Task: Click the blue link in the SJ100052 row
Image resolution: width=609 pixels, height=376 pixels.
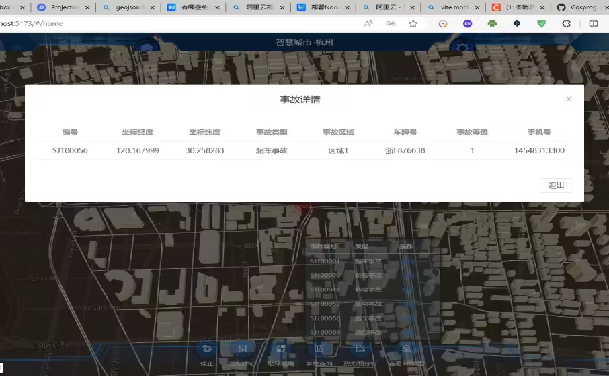Action: (x=407, y=304)
